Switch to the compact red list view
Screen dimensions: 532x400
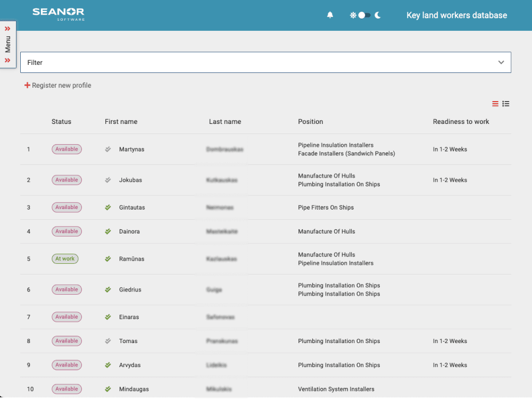(x=495, y=104)
